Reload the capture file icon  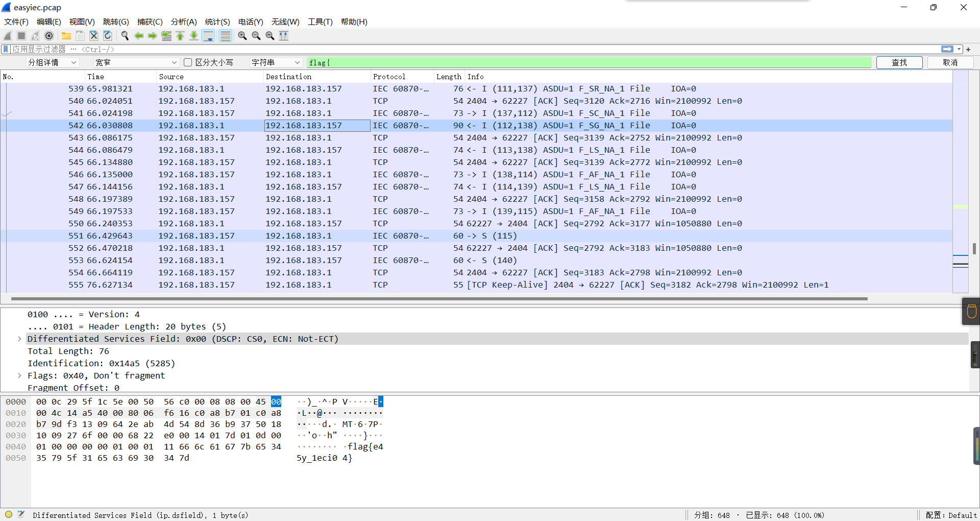click(x=108, y=36)
